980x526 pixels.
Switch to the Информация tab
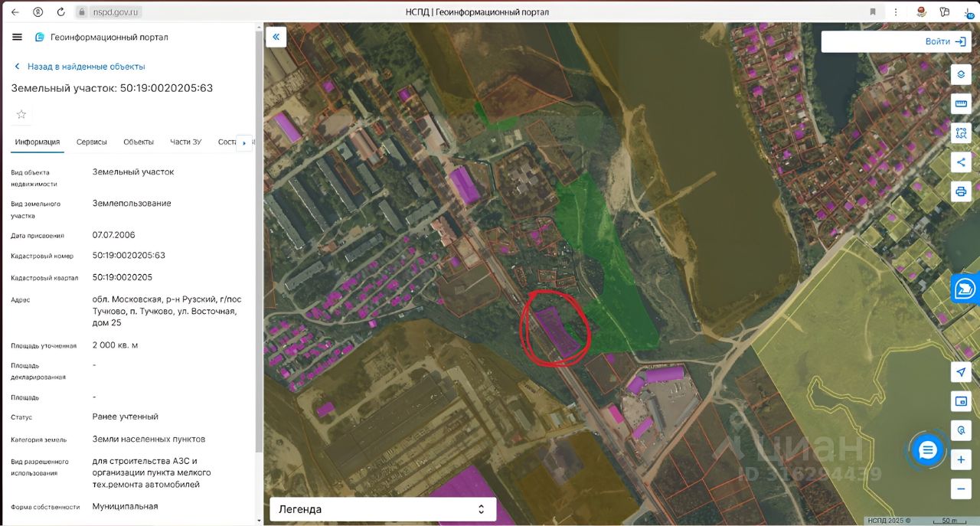pyautogui.click(x=38, y=142)
